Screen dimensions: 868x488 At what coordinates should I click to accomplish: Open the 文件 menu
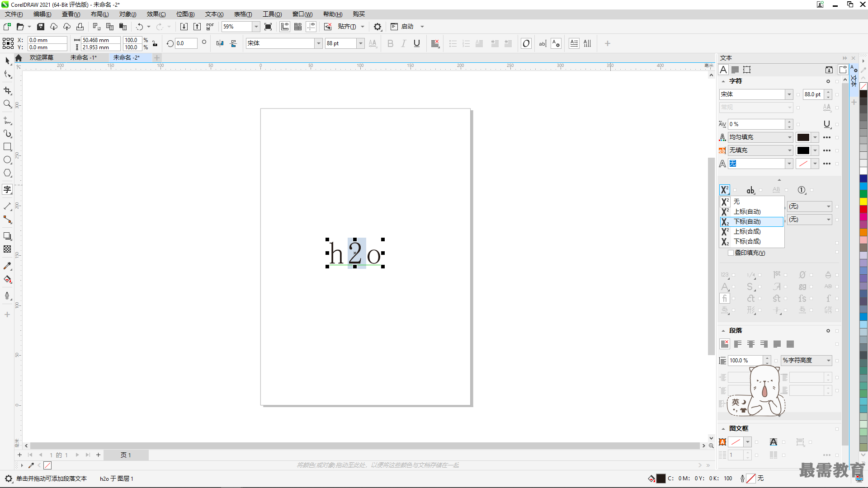[14, 14]
